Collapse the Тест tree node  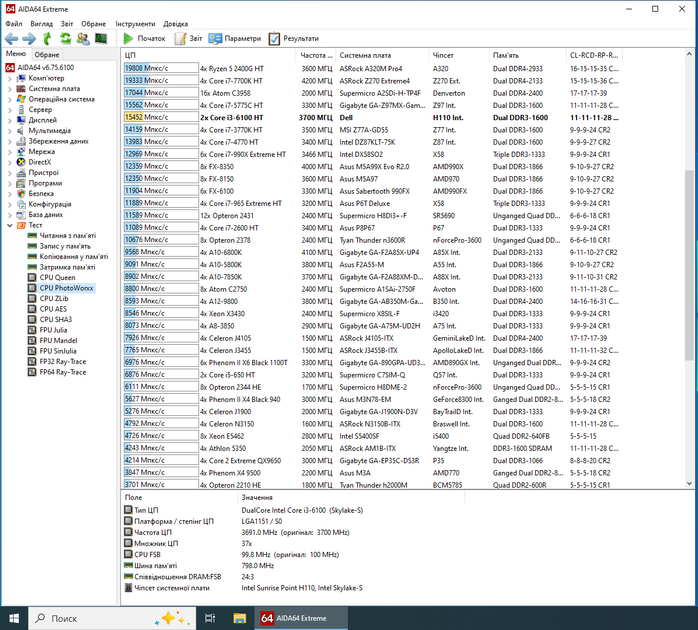click(10, 225)
